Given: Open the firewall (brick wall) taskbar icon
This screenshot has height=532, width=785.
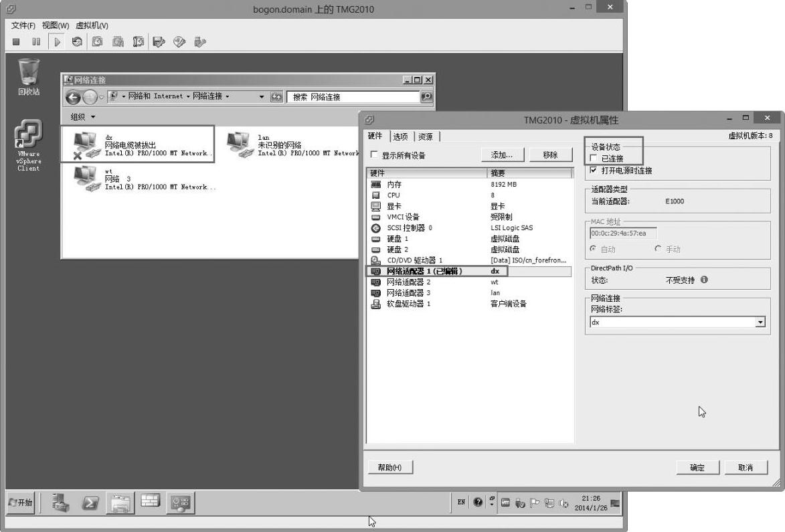Looking at the screenshot, I should pos(150,501).
